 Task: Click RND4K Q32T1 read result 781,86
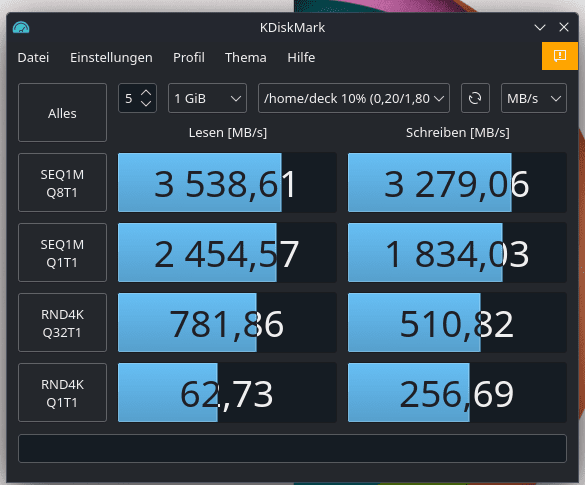point(227,323)
